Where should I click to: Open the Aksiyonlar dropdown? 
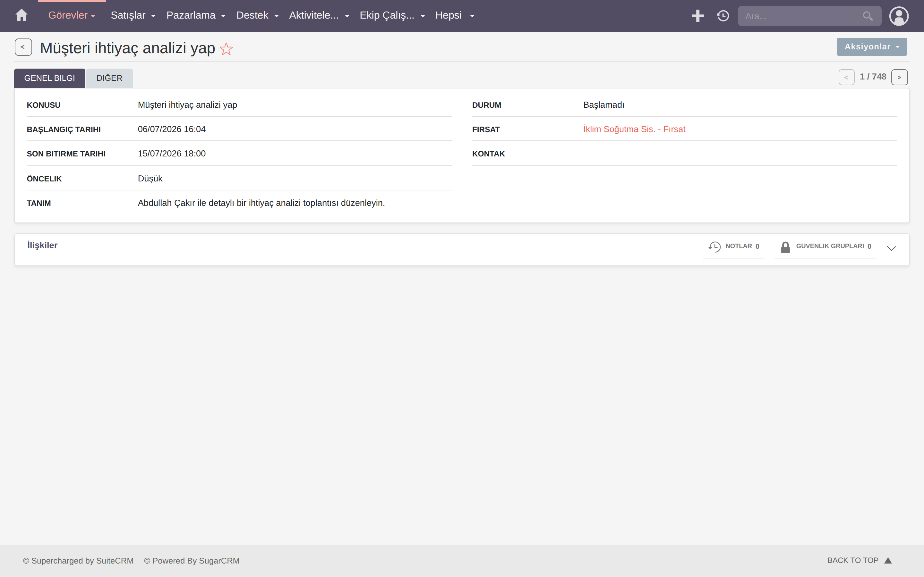click(872, 47)
